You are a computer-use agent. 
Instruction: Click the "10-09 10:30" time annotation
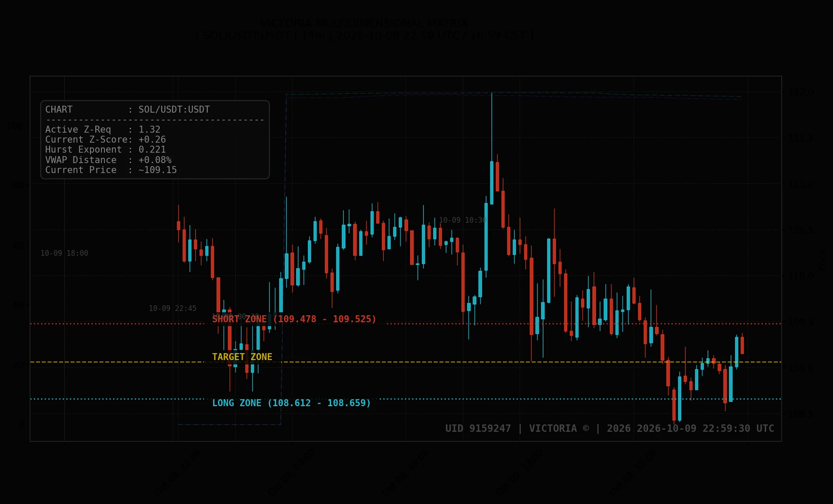[x=463, y=220]
